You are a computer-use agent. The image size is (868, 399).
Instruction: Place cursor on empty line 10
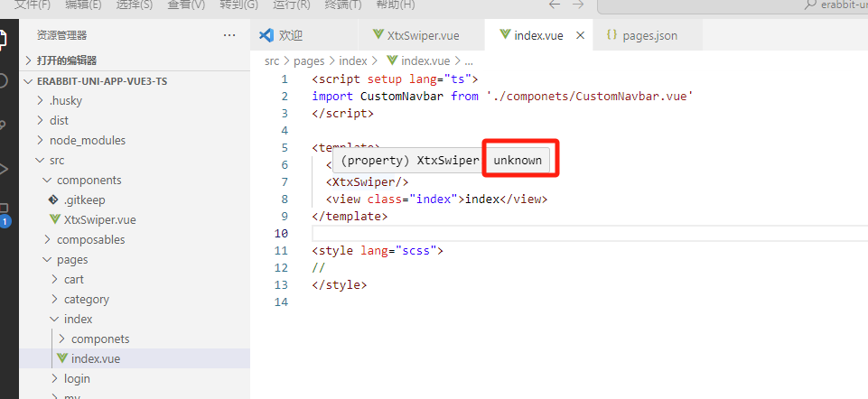(x=590, y=233)
